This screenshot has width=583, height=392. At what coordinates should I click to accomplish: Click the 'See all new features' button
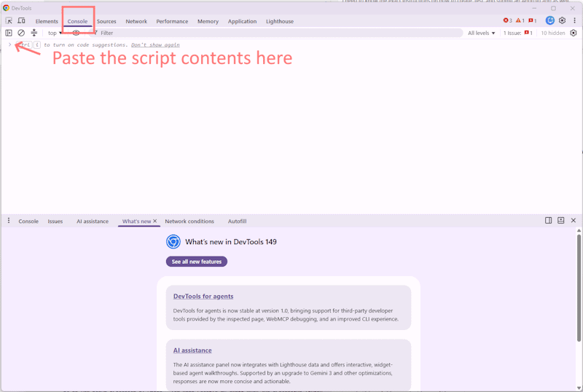196,262
